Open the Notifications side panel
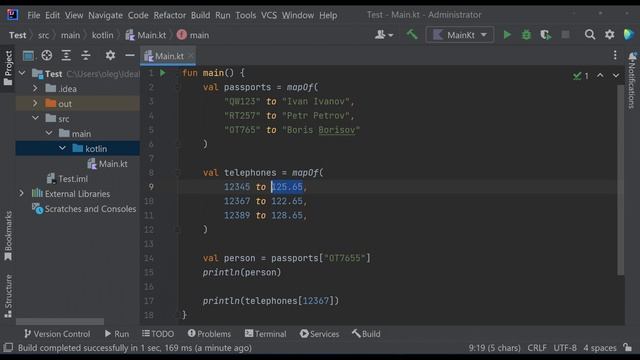The image size is (640, 360). 633,80
